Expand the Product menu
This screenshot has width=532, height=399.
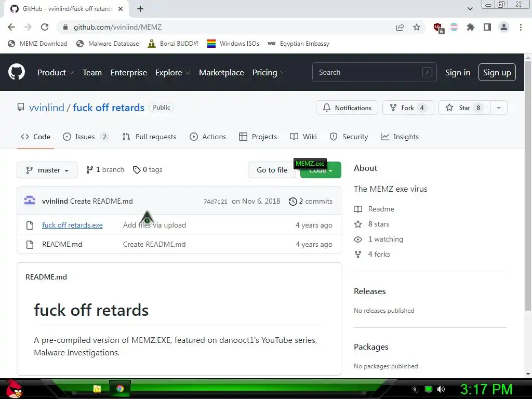(x=56, y=73)
